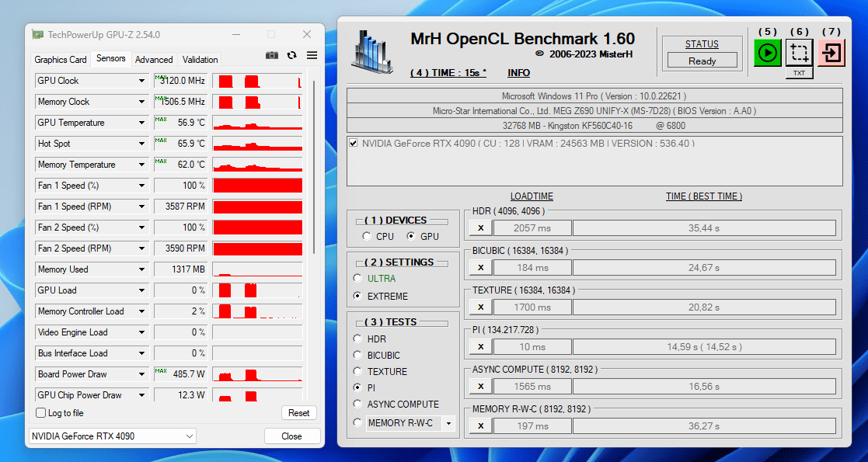Click the X button for BICUBIC test
This screenshot has height=462, width=868.
click(480, 267)
